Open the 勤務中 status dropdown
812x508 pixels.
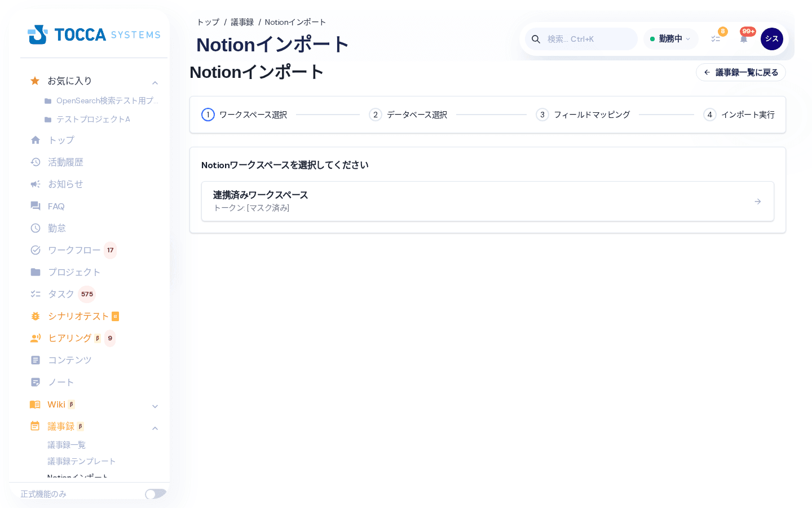pos(670,39)
